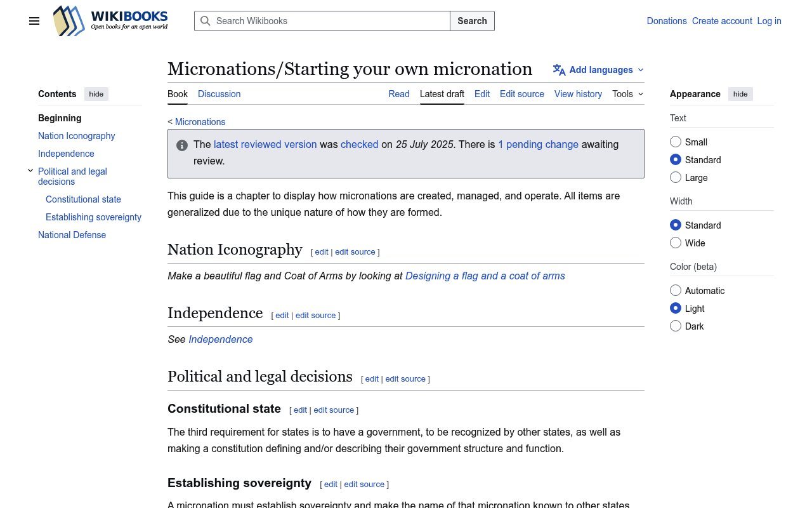The width and height of the screenshot is (812, 508).
Task: Go to parent Micronations breadcrumb link
Action: coord(200,122)
